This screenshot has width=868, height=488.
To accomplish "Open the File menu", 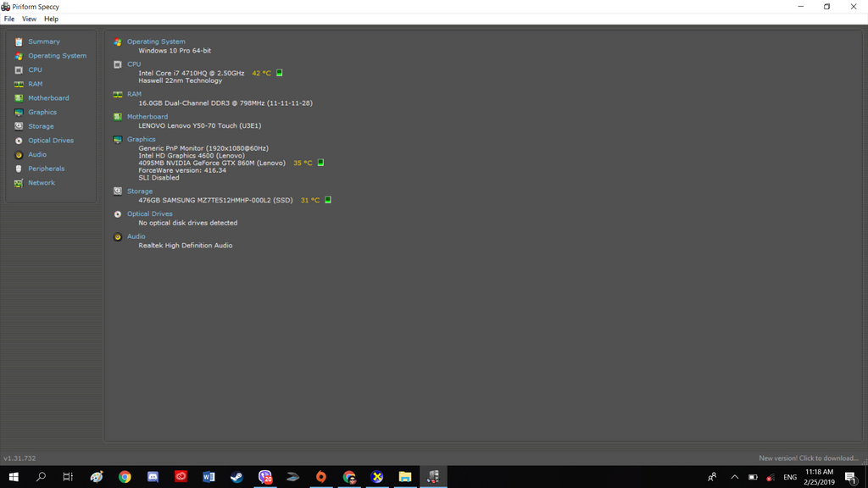I will click(8, 19).
